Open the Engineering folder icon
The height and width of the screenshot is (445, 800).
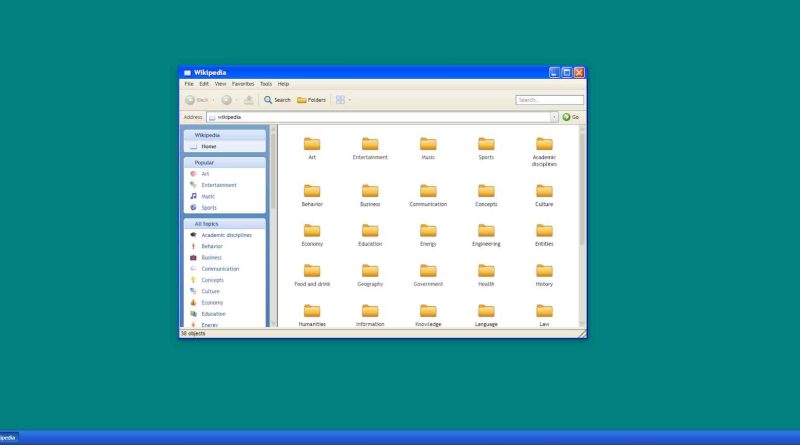tap(486, 231)
